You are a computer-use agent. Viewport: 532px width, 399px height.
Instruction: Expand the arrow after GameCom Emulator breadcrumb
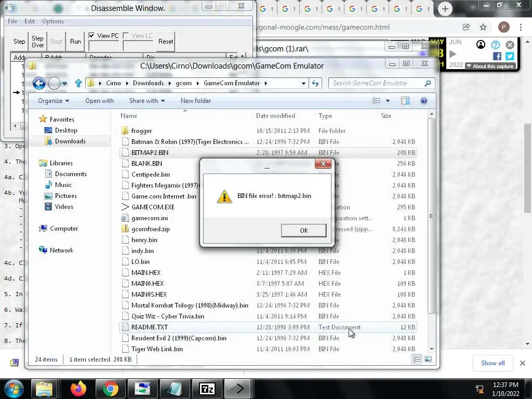pyautogui.click(x=265, y=83)
